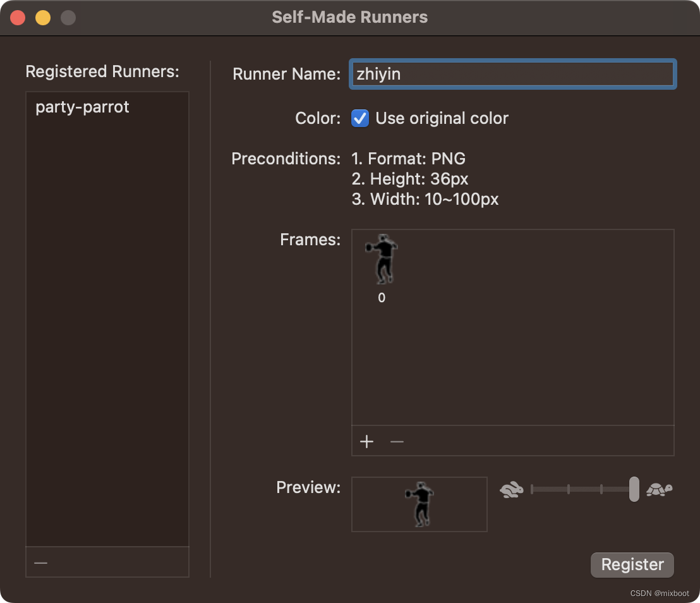Set speed slider to the third tick mark
The height and width of the screenshot is (603, 700).
point(601,489)
